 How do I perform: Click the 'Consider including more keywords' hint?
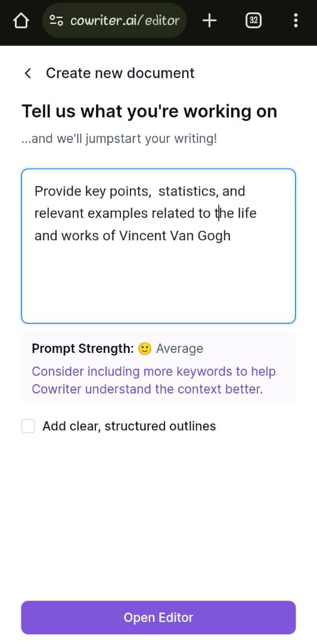point(154,380)
